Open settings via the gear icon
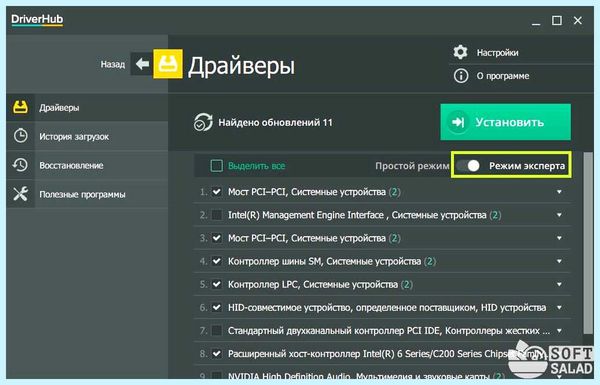Viewport: 600px width, 385px height. tap(460, 52)
